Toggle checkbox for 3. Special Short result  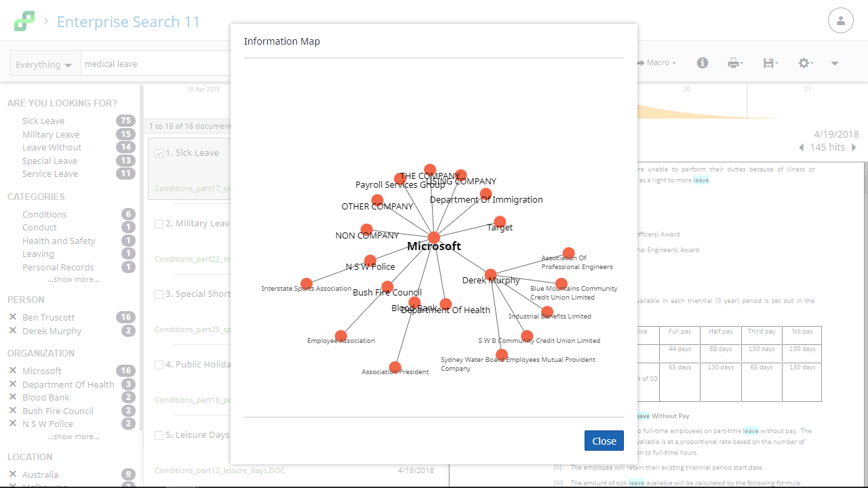(159, 294)
